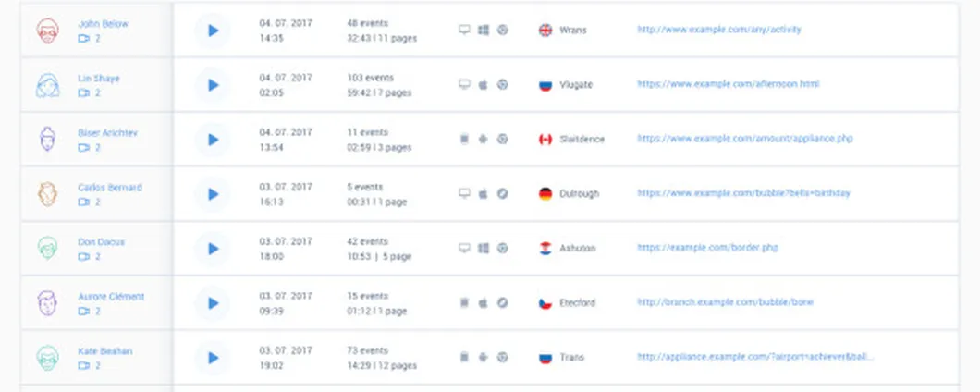This screenshot has height=392, width=980.
Task: Play John Below's session recording
Action: coord(213,30)
